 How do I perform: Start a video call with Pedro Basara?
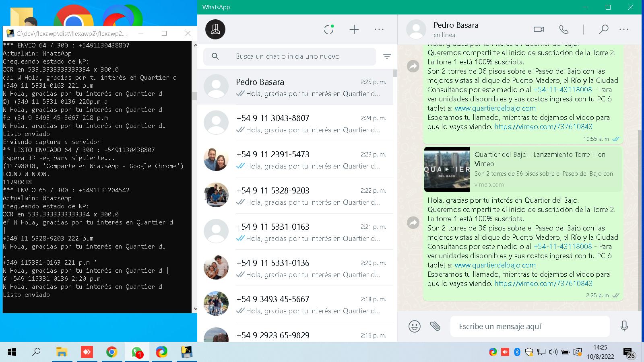(x=539, y=29)
